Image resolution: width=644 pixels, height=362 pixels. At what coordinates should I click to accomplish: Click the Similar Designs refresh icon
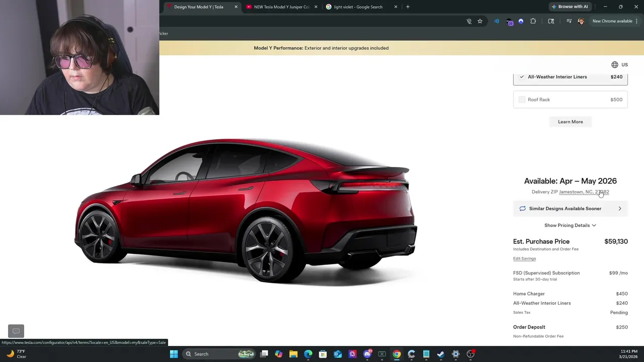point(522,209)
